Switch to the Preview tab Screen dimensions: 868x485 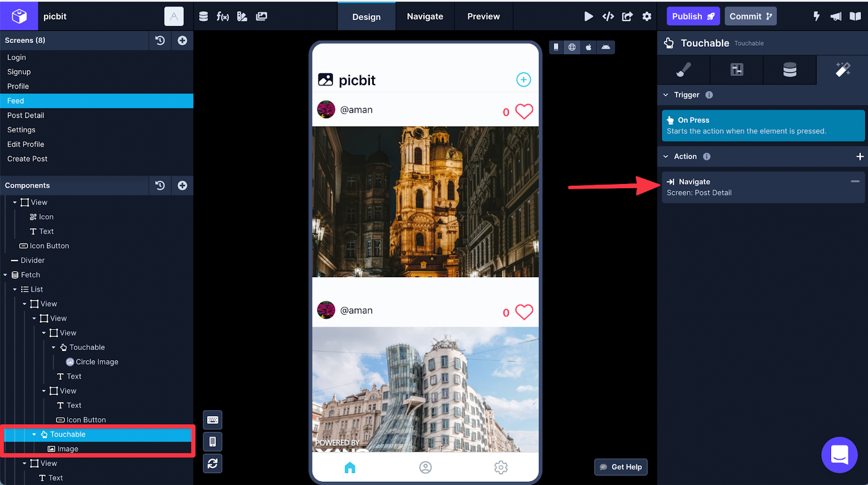pyautogui.click(x=483, y=16)
